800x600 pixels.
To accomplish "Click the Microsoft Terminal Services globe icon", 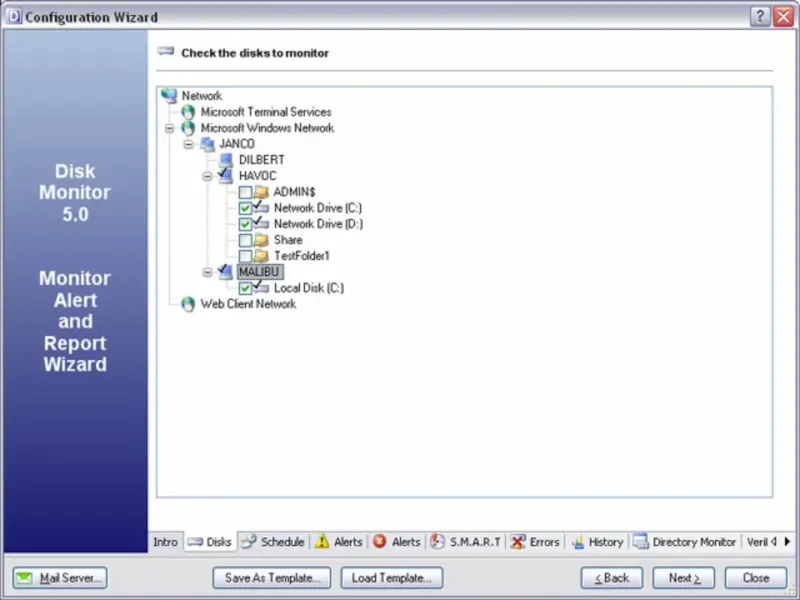I will click(x=188, y=112).
